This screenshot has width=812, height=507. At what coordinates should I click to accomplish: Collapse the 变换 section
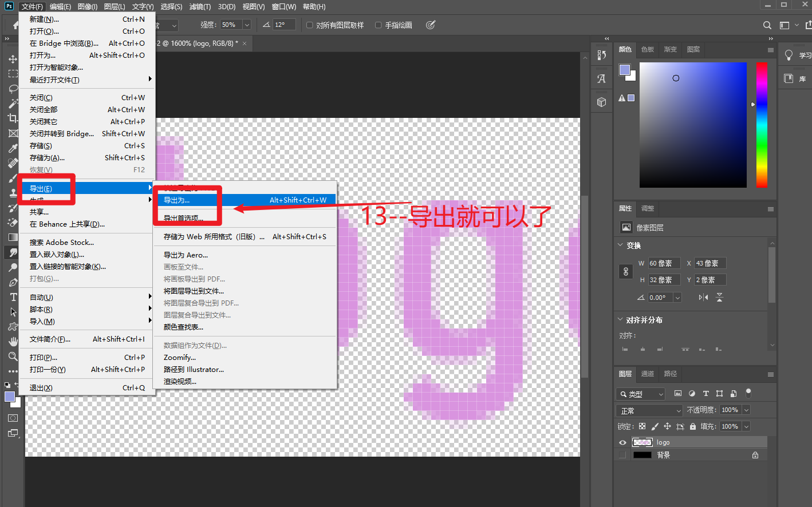coord(620,245)
